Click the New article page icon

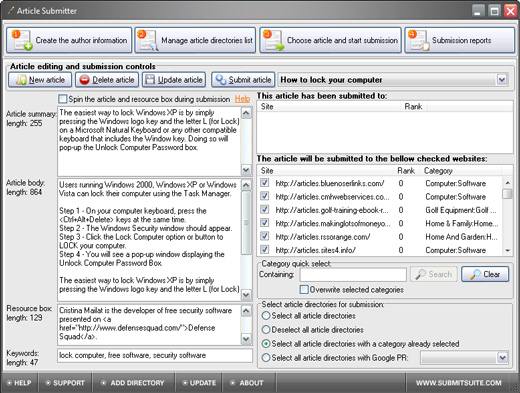click(x=21, y=80)
